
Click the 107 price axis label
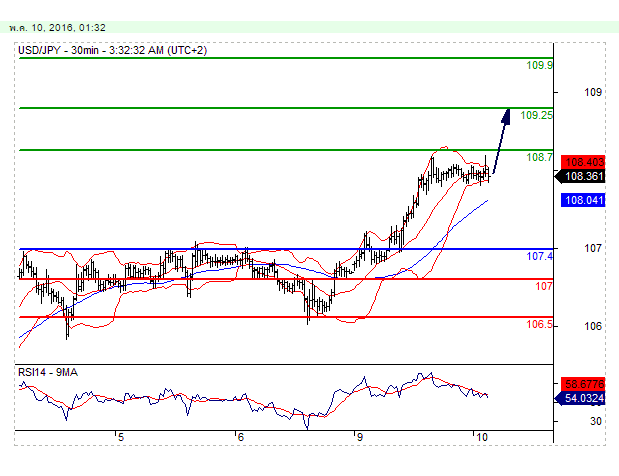(x=593, y=248)
